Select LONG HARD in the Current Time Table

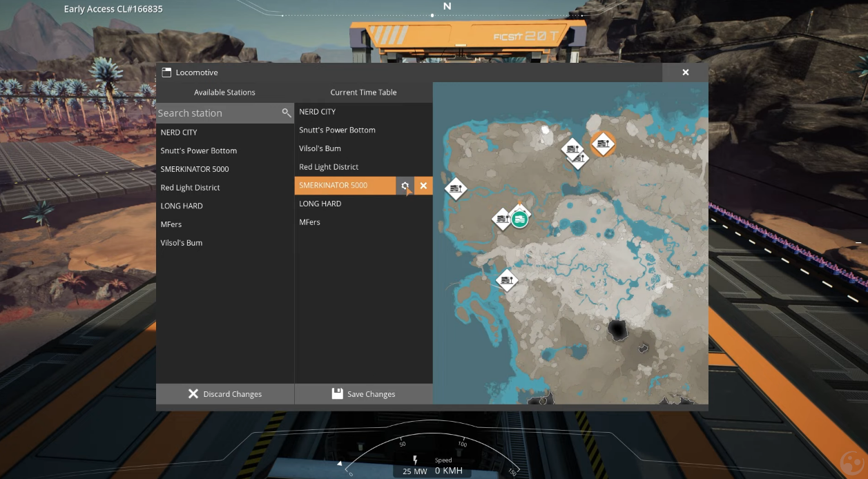[x=364, y=204]
